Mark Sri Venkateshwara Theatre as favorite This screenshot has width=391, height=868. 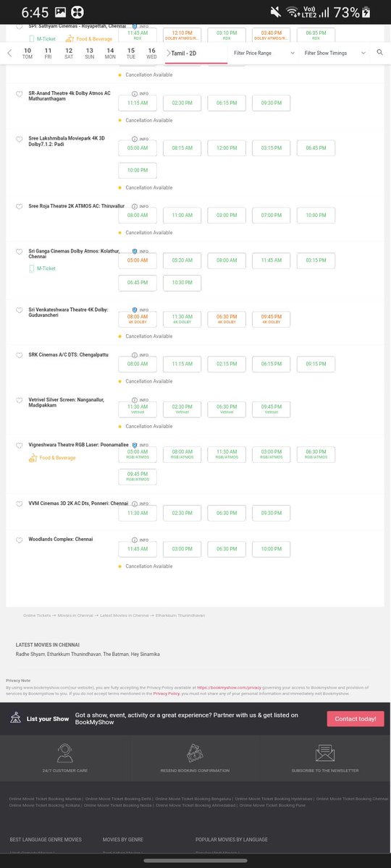click(x=20, y=310)
